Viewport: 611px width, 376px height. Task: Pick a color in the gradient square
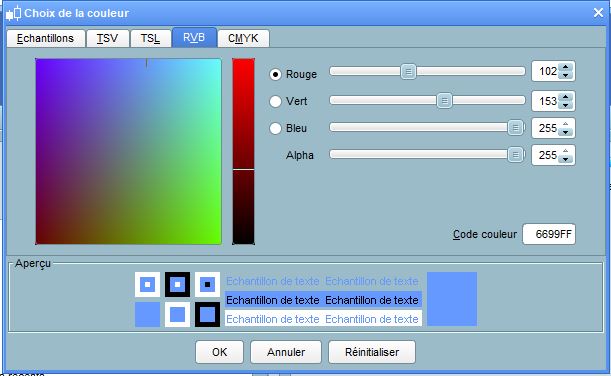pos(129,152)
